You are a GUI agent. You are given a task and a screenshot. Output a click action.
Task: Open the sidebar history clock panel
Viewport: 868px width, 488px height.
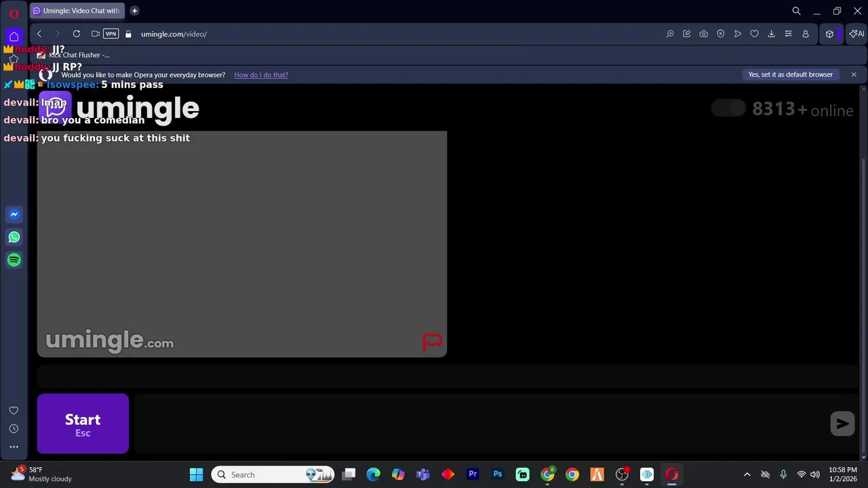point(14,429)
